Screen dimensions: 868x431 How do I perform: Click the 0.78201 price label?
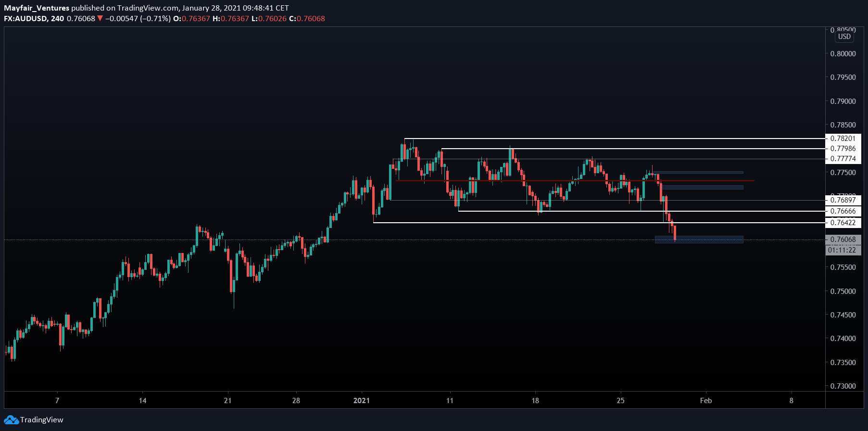[843, 139]
